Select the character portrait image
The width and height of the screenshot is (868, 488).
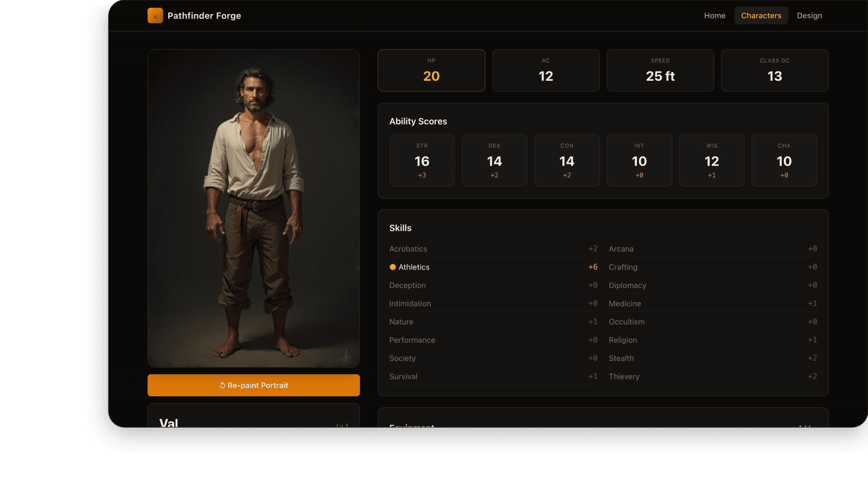253,209
